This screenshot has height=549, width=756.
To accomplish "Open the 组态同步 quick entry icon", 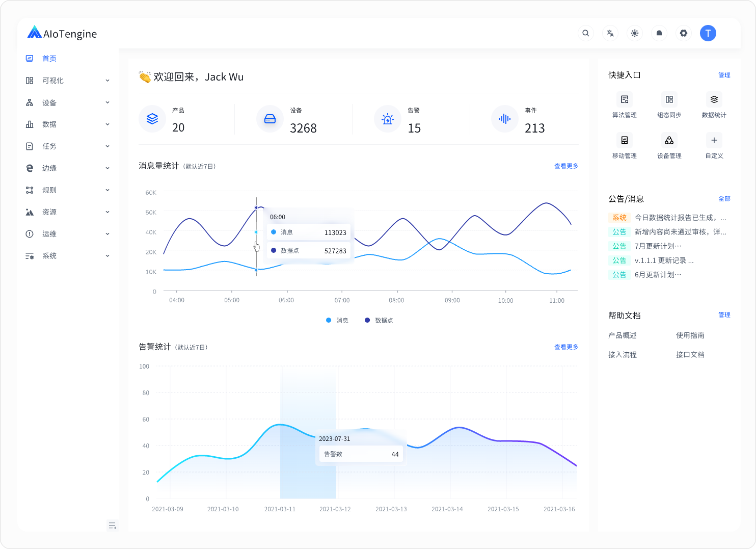I will click(x=669, y=99).
